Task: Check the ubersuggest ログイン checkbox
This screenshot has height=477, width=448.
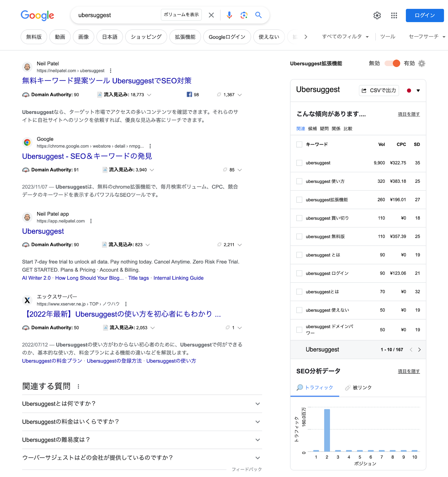Action: point(299,273)
